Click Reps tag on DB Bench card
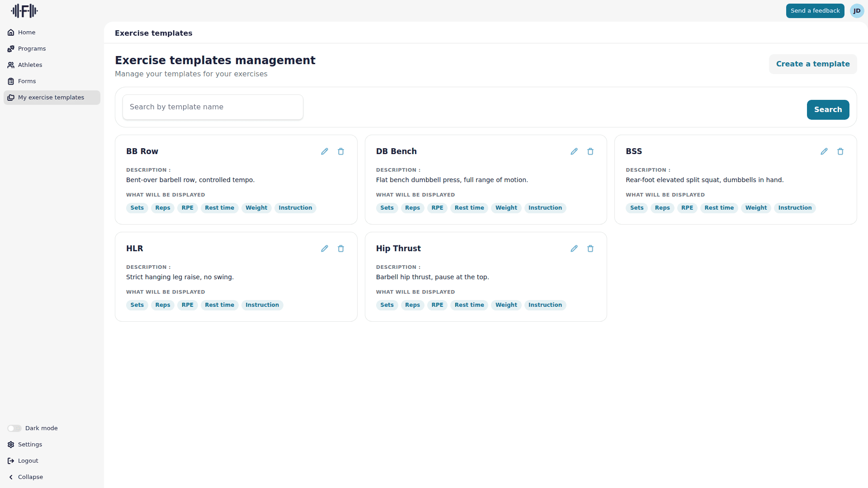 pyautogui.click(x=412, y=208)
